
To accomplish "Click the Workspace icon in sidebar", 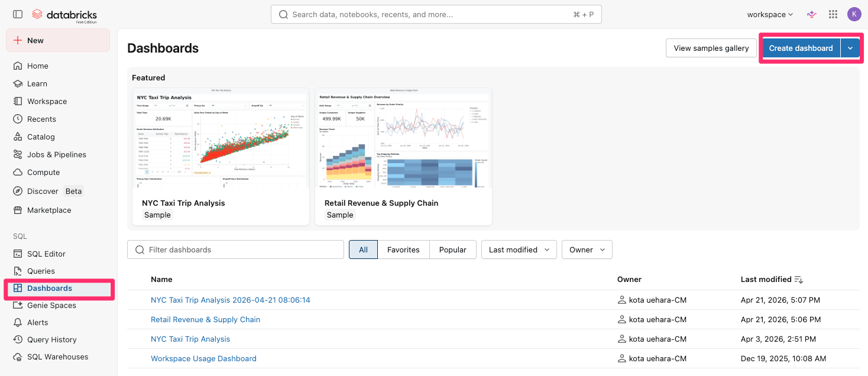I will (18, 101).
